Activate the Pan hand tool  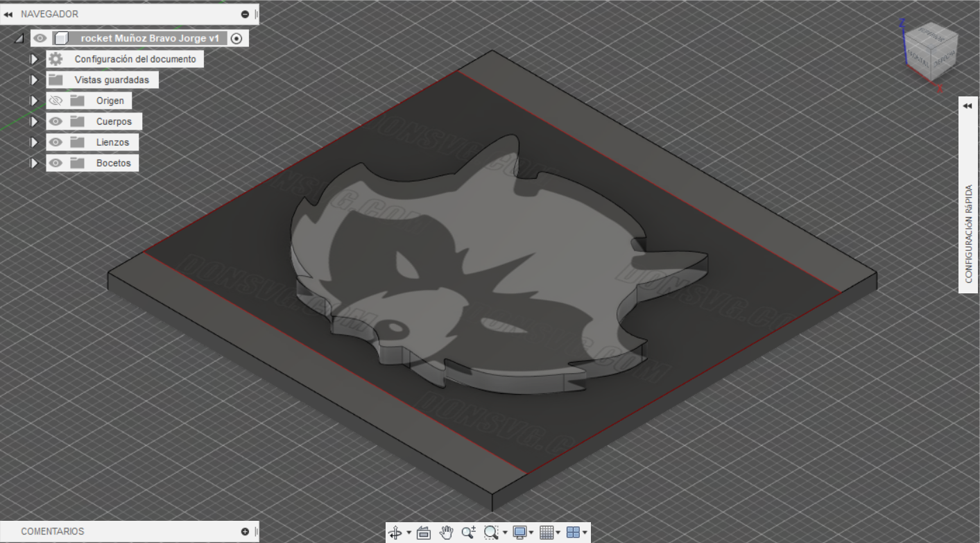click(447, 533)
